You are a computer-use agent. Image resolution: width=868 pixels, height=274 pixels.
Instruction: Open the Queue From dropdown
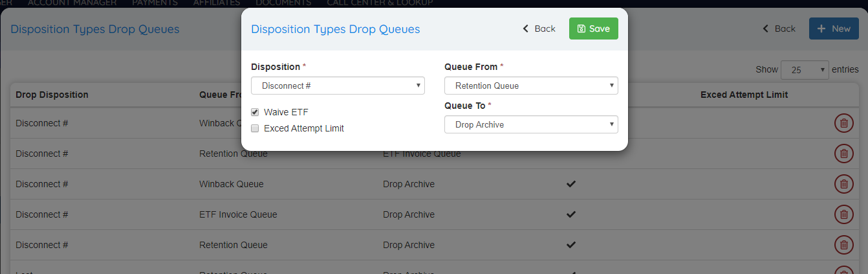pos(531,86)
